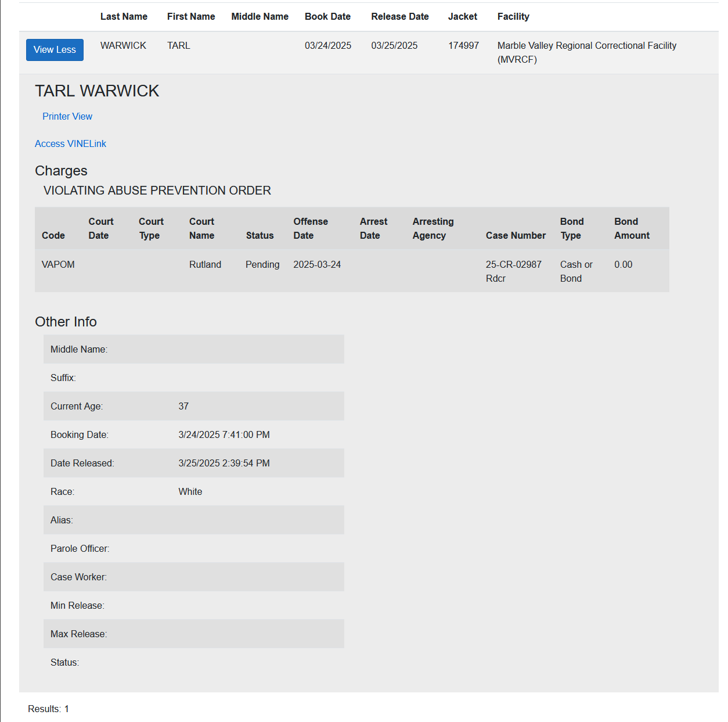Click the Current Age: label
The image size is (728, 722).
[x=77, y=406]
